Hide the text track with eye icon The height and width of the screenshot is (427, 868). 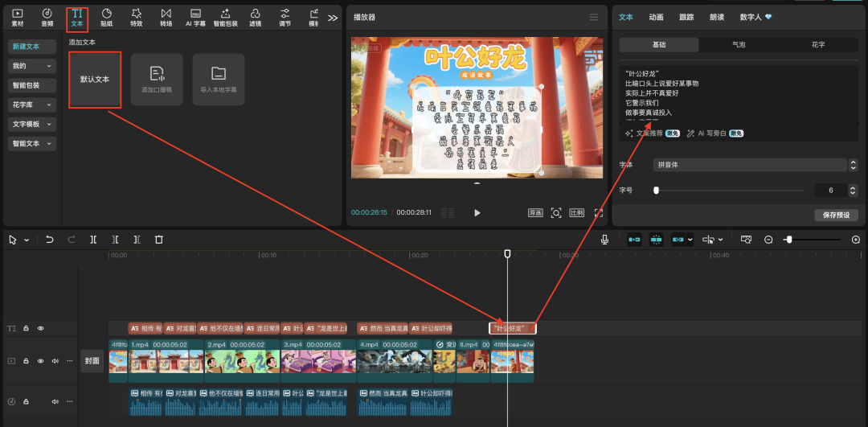(x=40, y=328)
